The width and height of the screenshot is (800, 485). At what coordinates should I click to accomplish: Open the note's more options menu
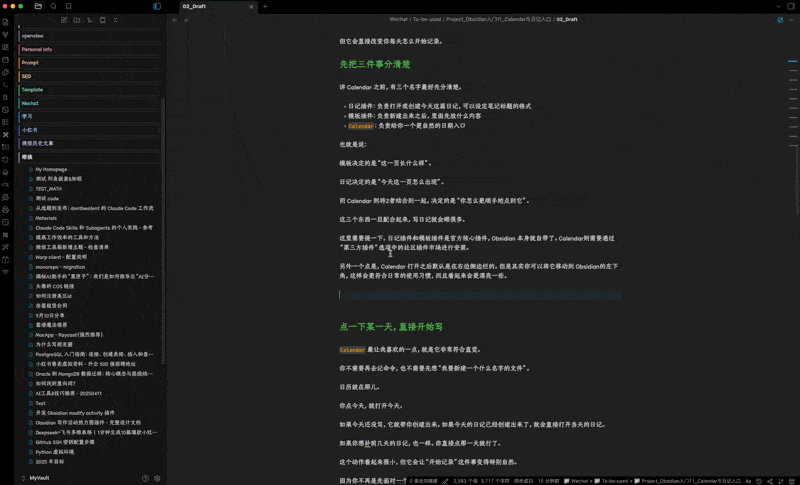[791, 20]
